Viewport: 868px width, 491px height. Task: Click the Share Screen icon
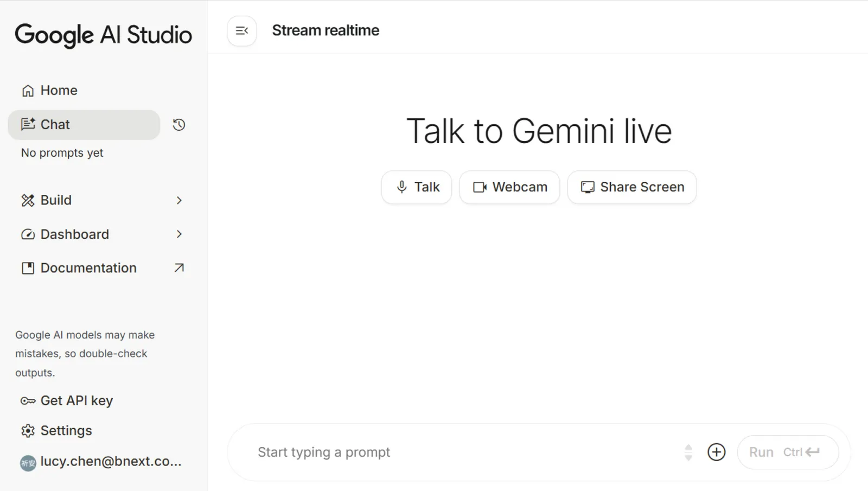pos(587,187)
